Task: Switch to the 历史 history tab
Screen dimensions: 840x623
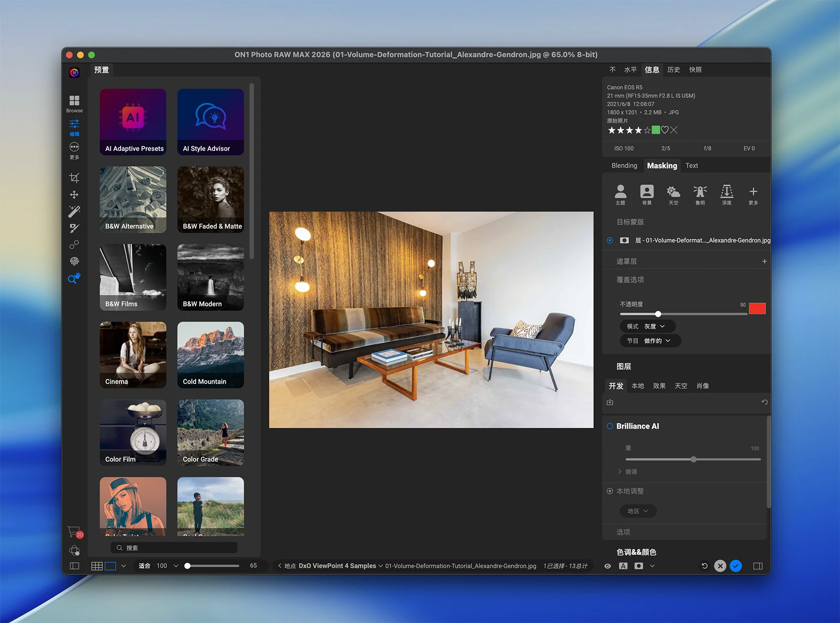Action: pyautogui.click(x=673, y=70)
